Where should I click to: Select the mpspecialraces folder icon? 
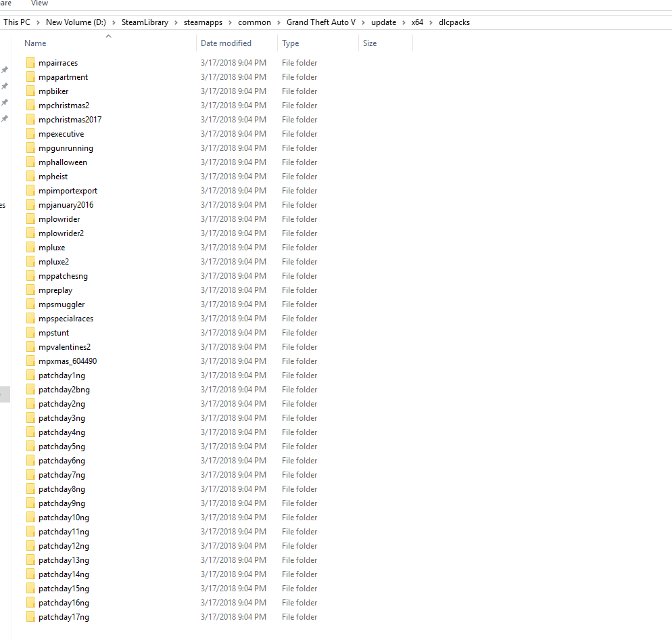30,318
